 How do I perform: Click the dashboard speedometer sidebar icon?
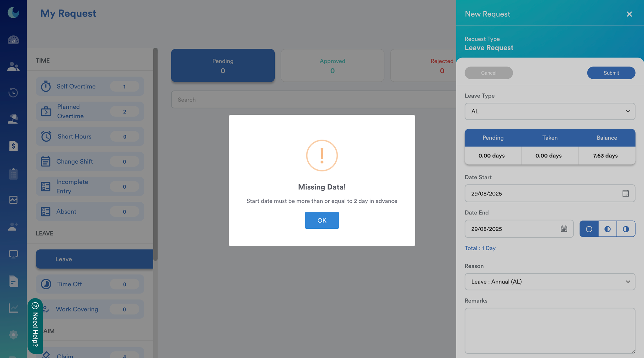[x=13, y=40]
